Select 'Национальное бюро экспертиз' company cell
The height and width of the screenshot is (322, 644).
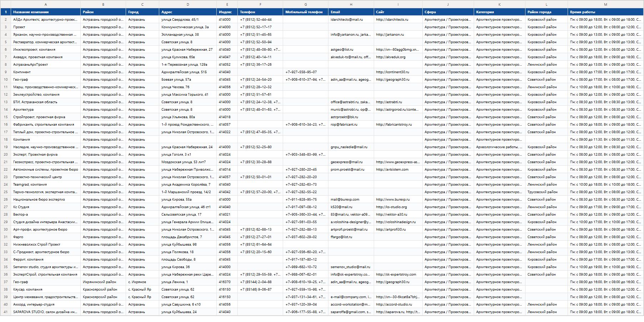click(x=46, y=200)
